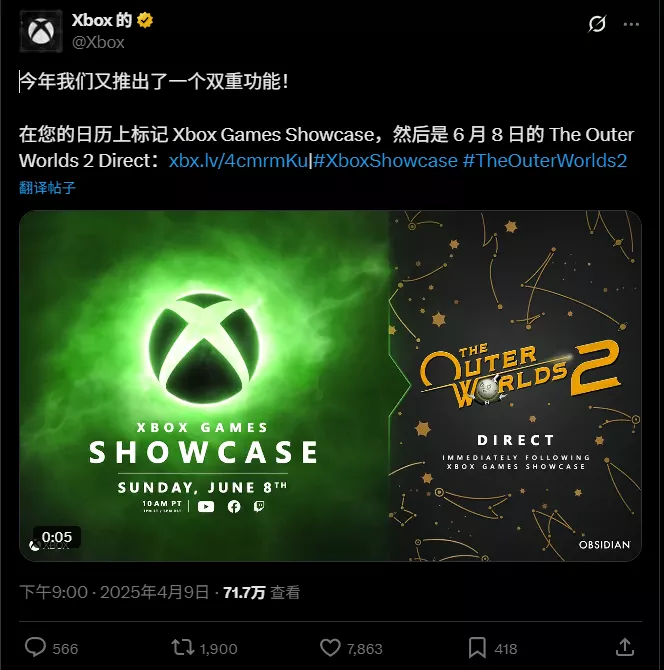
Task: Click the gold verified badge
Action: (145, 20)
